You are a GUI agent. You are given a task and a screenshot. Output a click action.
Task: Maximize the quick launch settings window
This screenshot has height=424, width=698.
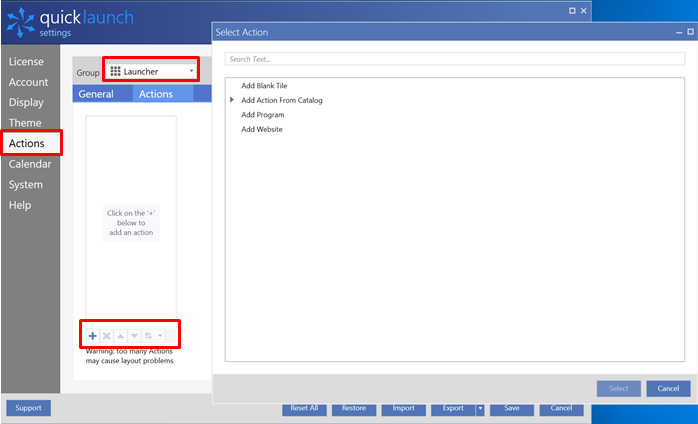[572, 11]
